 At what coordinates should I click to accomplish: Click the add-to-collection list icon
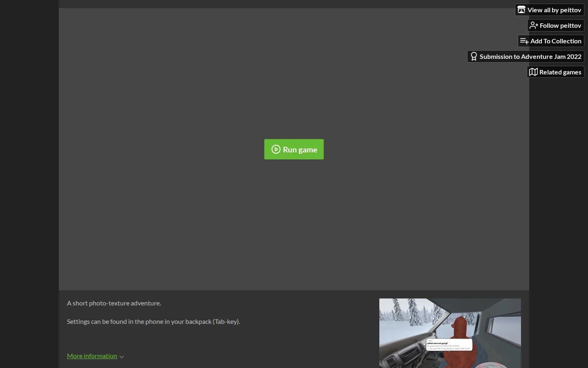coord(524,41)
